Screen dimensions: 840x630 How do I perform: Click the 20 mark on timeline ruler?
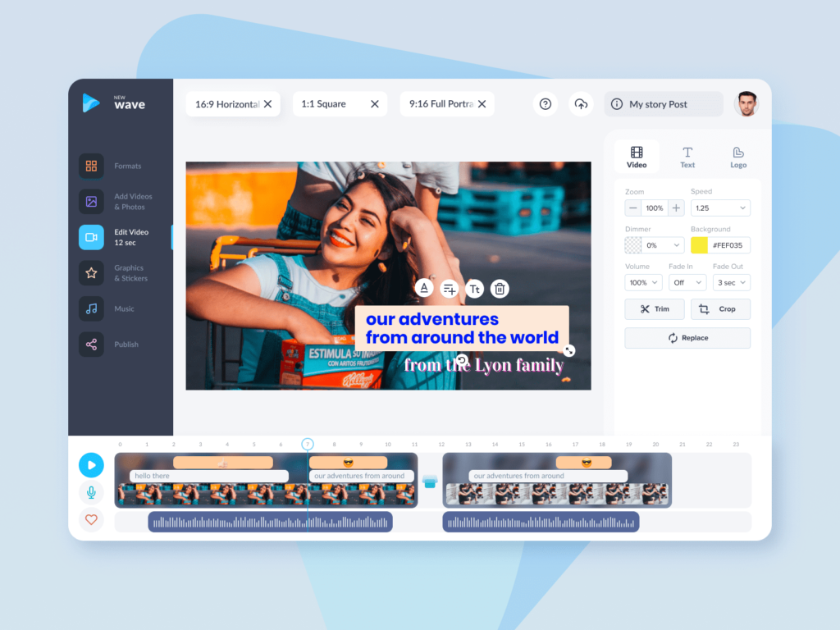[x=655, y=445]
